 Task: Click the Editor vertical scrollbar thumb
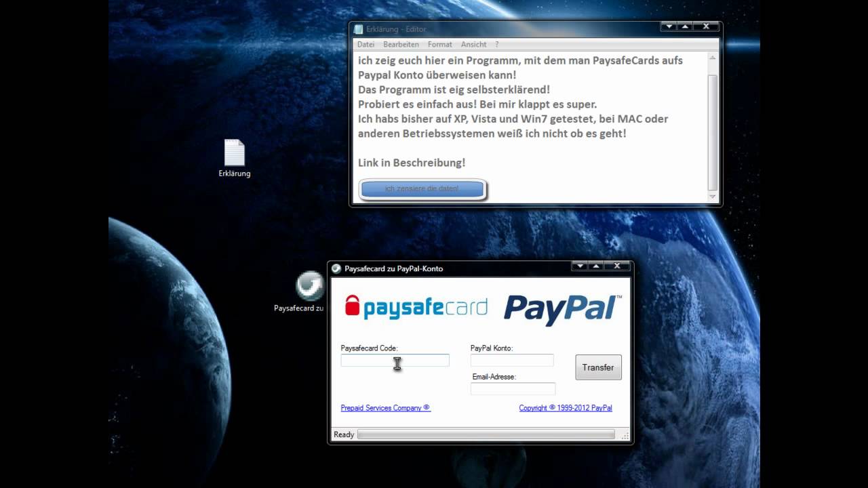coord(712,132)
